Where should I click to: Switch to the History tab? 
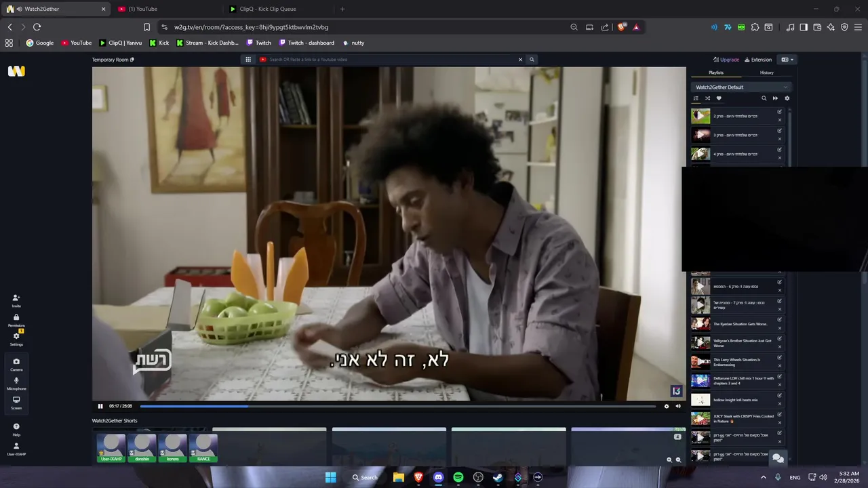pyautogui.click(x=766, y=73)
